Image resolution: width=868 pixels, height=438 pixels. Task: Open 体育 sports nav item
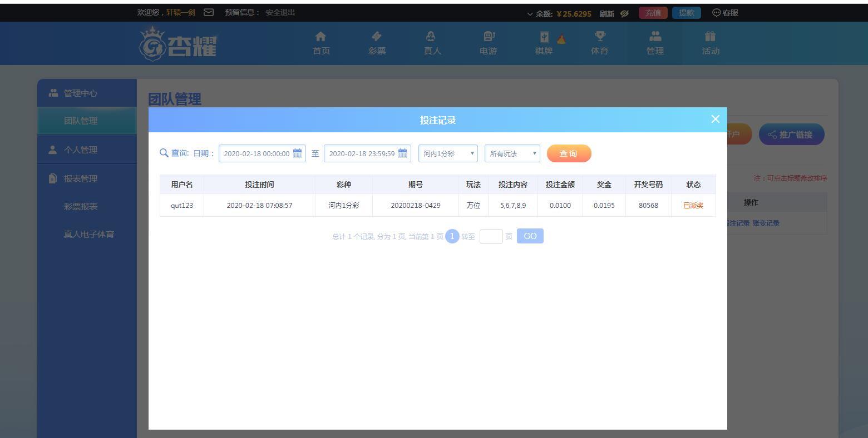599,43
